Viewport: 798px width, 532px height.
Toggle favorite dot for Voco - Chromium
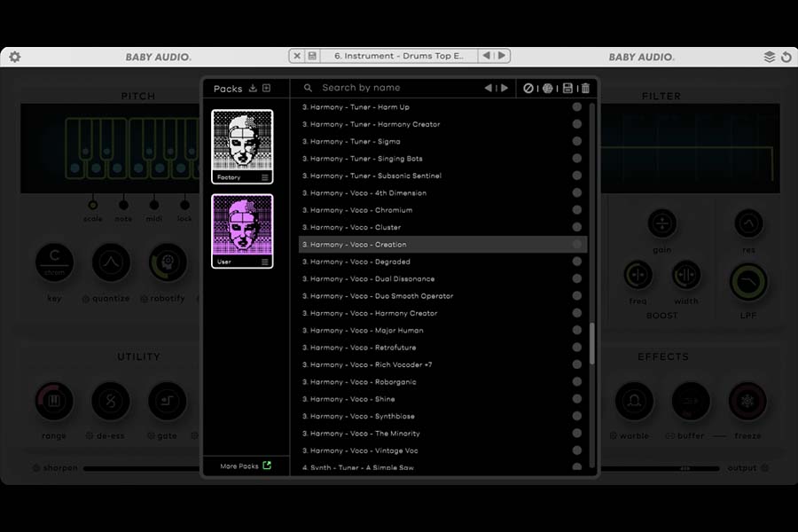(x=576, y=210)
